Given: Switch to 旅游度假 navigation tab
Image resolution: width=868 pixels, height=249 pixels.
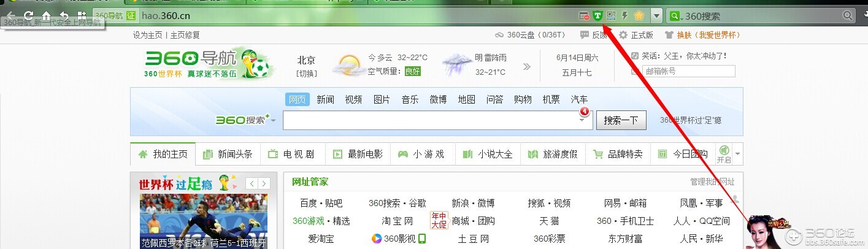Looking at the screenshot, I should [553, 154].
